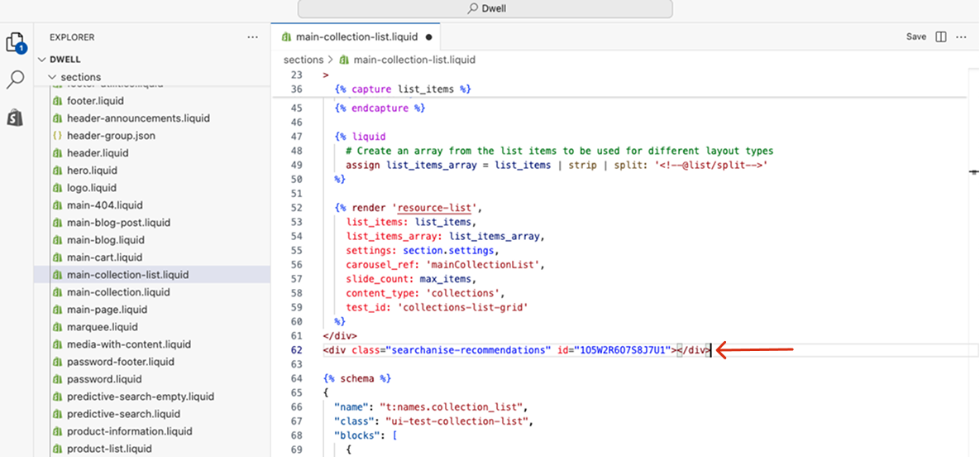Place cursor on line 62 searchanise div

(x=514, y=351)
